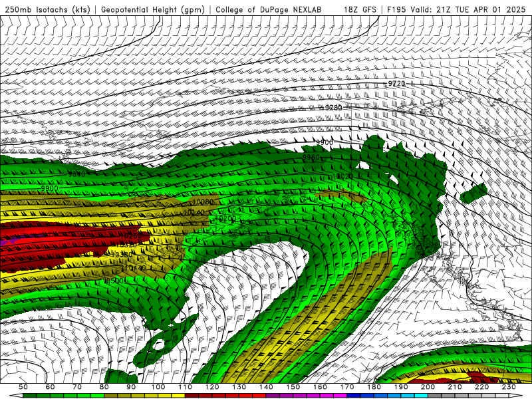The image size is (532, 399).
Task: Click the 9960 height contour label
Action: click(x=311, y=157)
